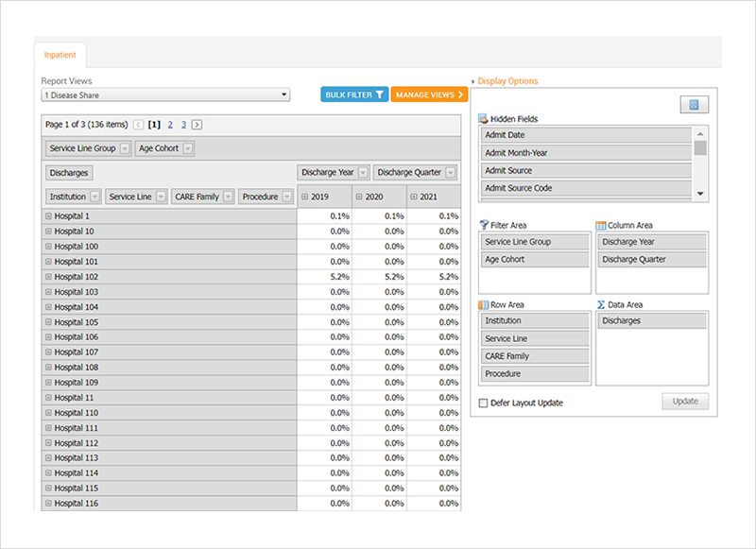The height and width of the screenshot is (549, 756).
Task: Click the Hidden Fields scrollbar thumb
Action: coord(700,148)
